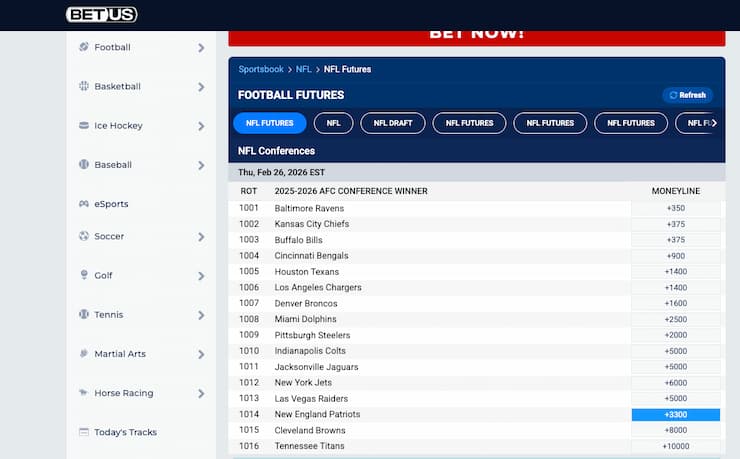740x459 pixels.
Task: Click the Baseball icon in sidebar
Action: [x=84, y=165]
